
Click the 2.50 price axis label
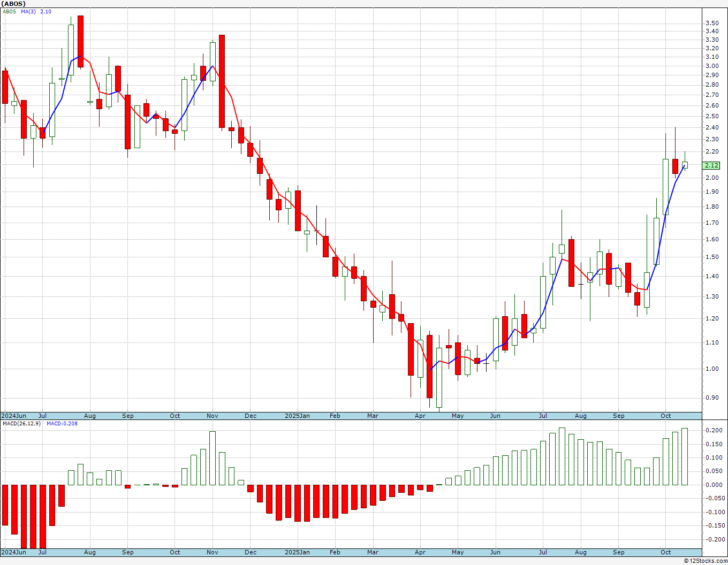pyautogui.click(x=712, y=116)
